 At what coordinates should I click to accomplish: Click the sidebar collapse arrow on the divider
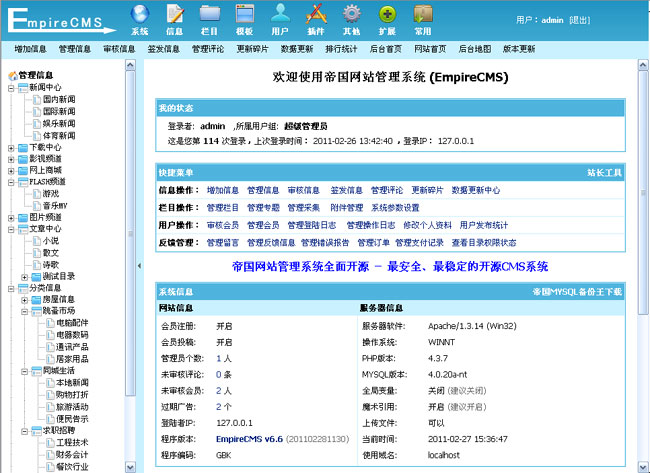pos(140,265)
